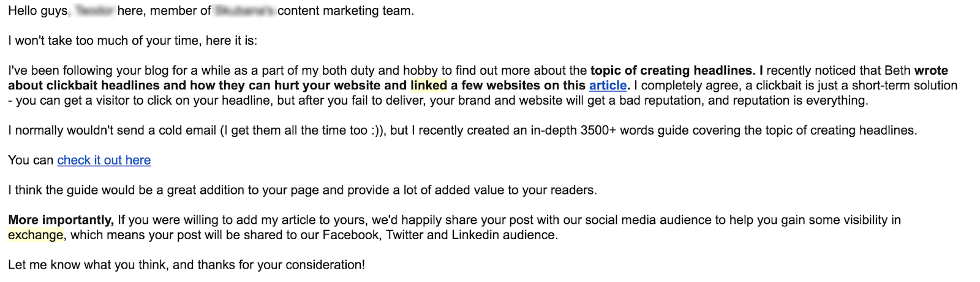Click the bold "More importantly," text

pos(61,220)
